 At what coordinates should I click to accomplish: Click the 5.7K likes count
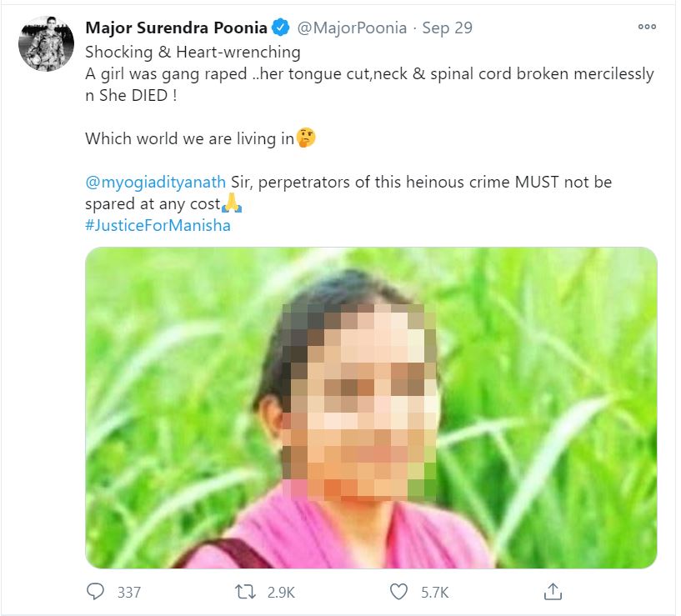click(434, 593)
